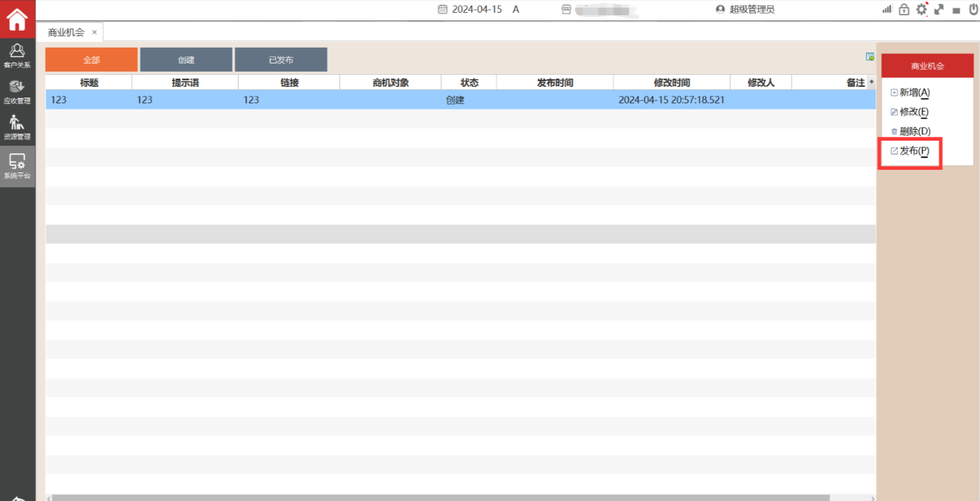Open settings via the gear icon
980x501 pixels.
point(921,10)
